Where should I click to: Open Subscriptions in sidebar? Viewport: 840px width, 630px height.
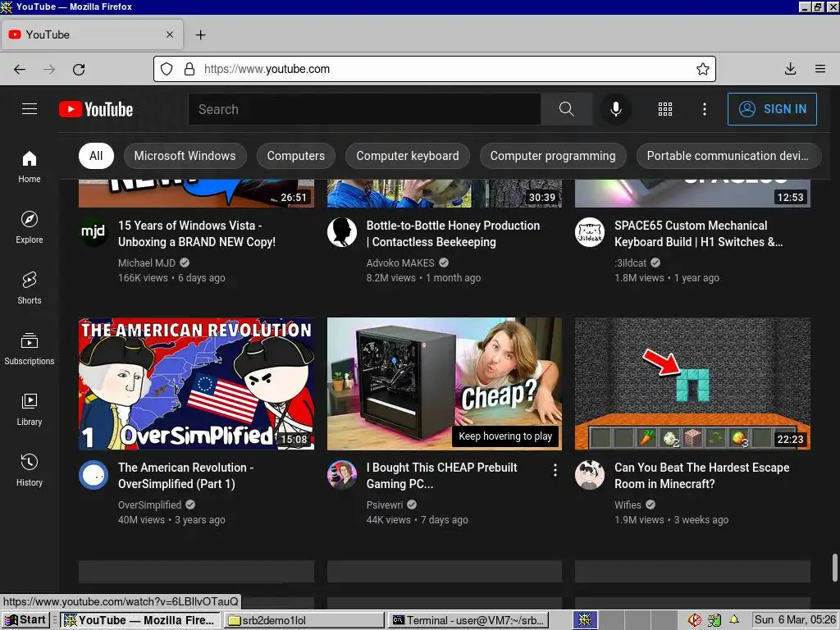pyautogui.click(x=30, y=348)
